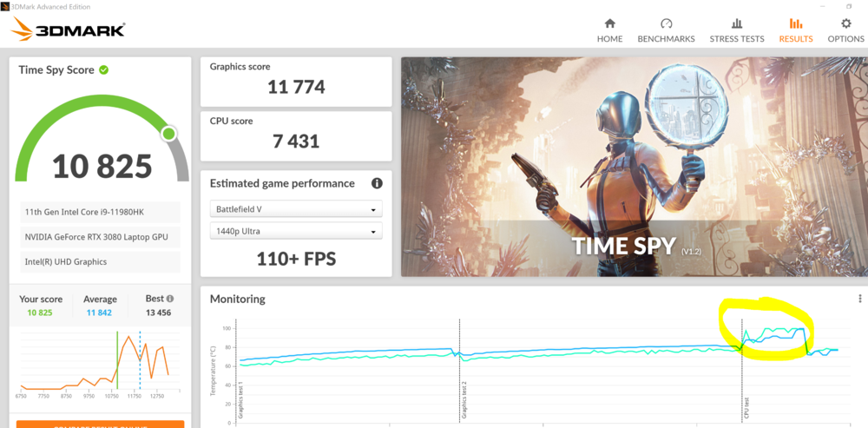The width and height of the screenshot is (868, 428).
Task: Click info icon beside Estimated game performance
Action: coord(377,184)
